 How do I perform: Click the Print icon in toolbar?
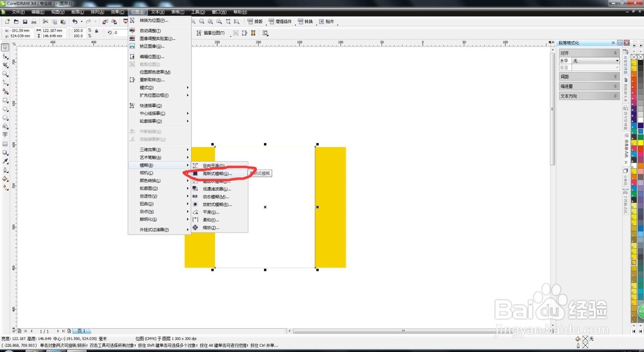point(33,21)
